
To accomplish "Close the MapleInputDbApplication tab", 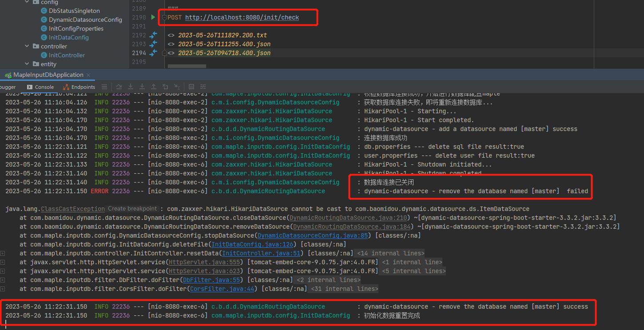I will pos(88,75).
